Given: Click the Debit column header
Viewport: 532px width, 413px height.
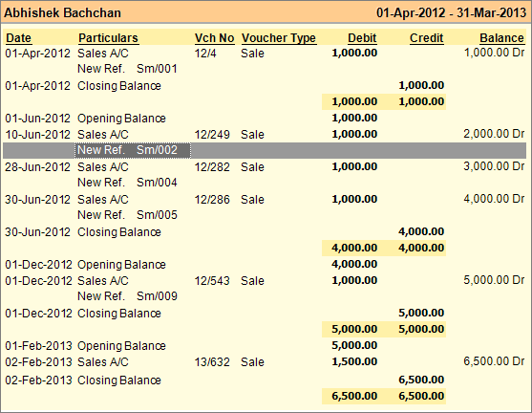Looking at the screenshot, I should pos(362,37).
